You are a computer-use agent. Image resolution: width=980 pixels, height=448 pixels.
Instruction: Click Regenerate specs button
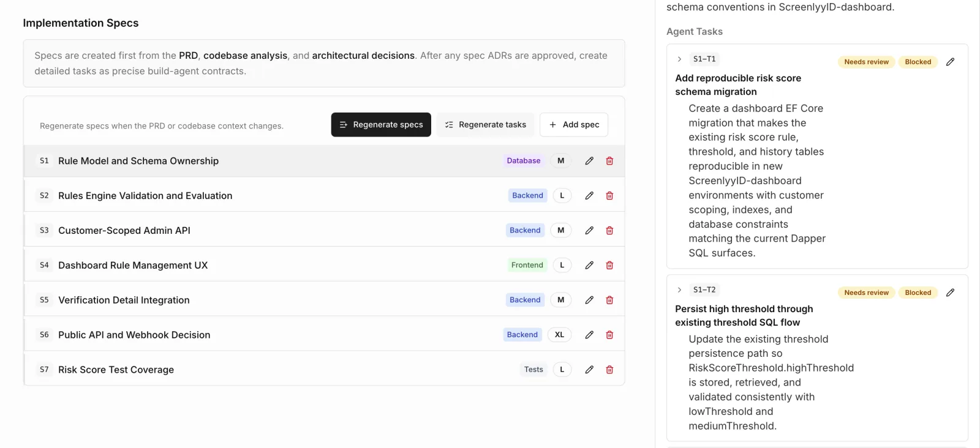coord(381,125)
